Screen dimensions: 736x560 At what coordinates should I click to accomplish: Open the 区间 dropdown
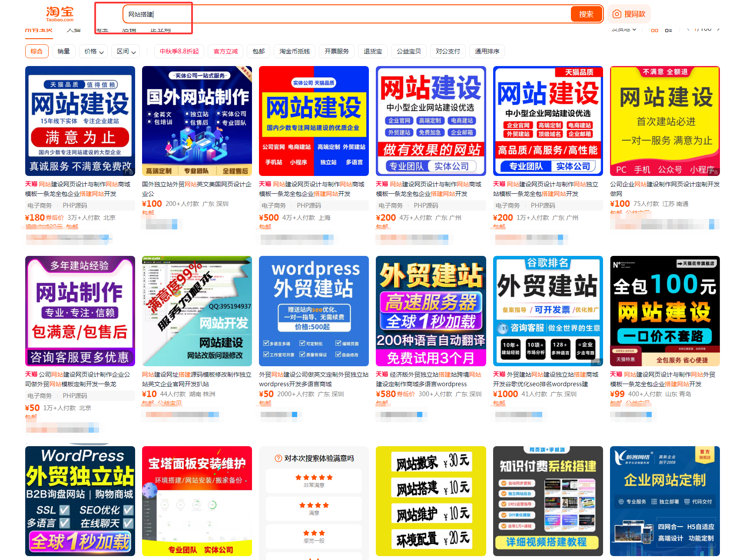point(125,51)
